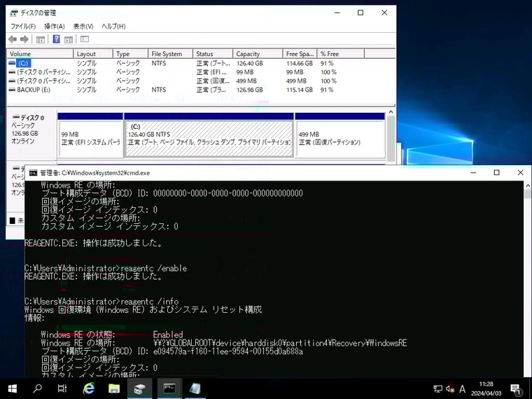Open the taskbar clock showing 11:28
This screenshot has height=399, width=532.
486,388
